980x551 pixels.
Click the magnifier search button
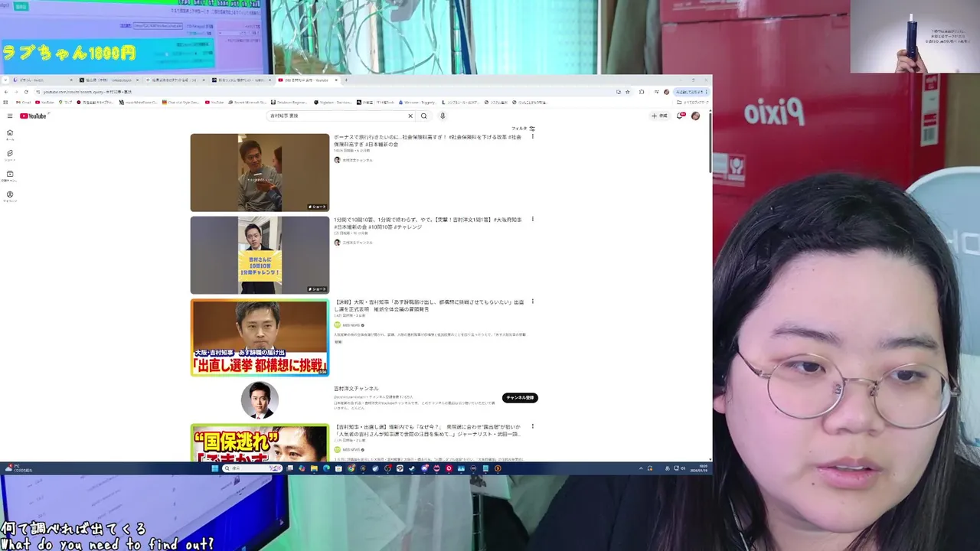point(423,116)
